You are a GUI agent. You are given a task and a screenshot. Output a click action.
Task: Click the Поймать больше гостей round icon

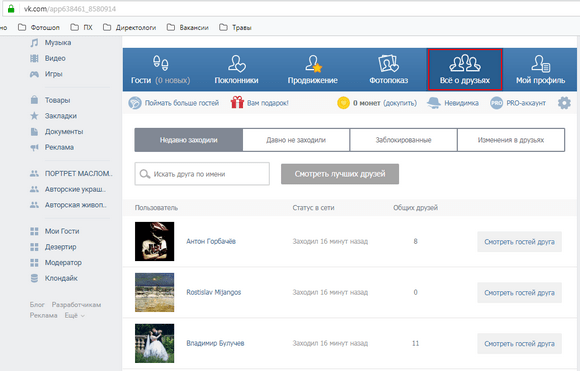135,103
